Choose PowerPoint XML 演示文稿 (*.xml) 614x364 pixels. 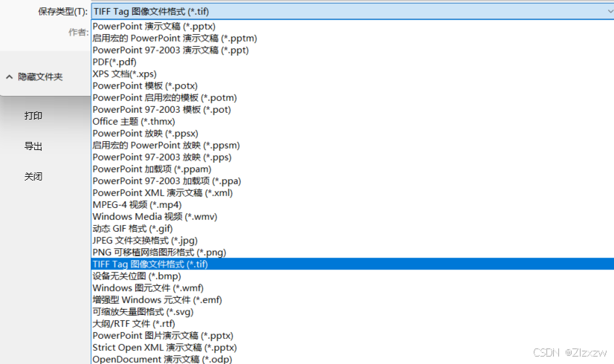(352, 193)
